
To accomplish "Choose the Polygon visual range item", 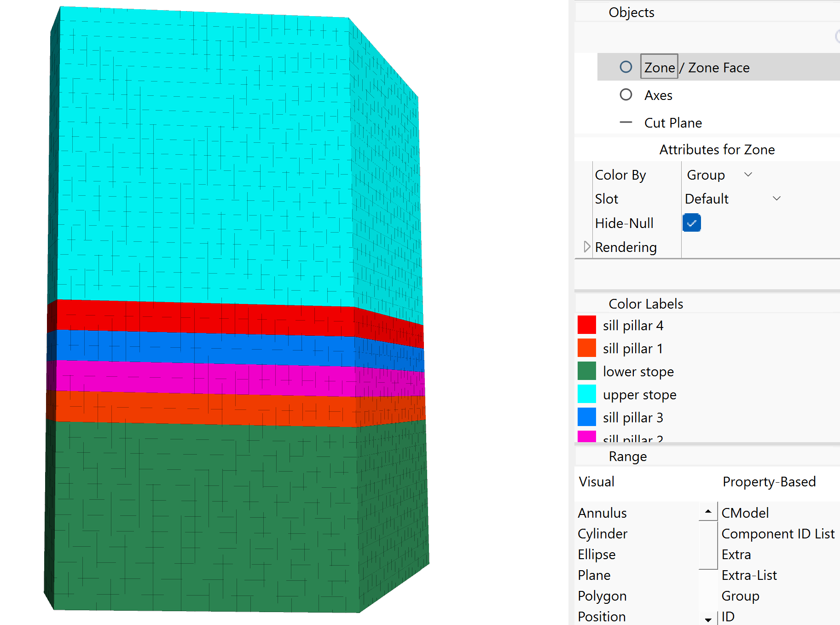I will pos(602,596).
